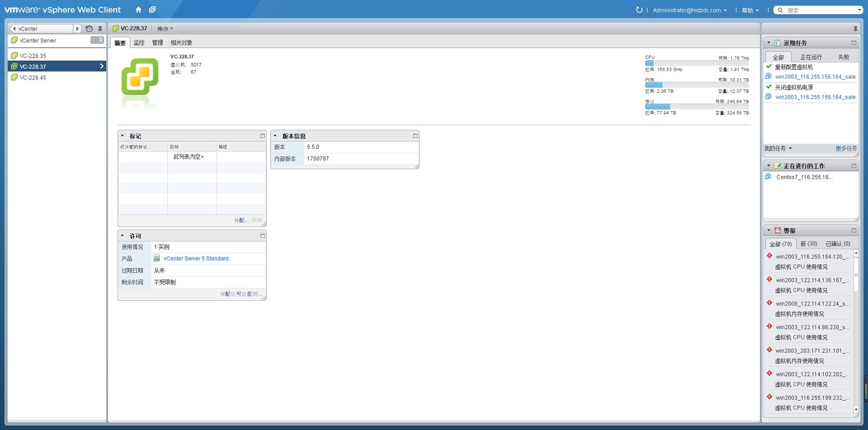The width and height of the screenshot is (868, 430).
Task: Open the My Tasks (我的任务) dropdown
Action: [x=778, y=148]
